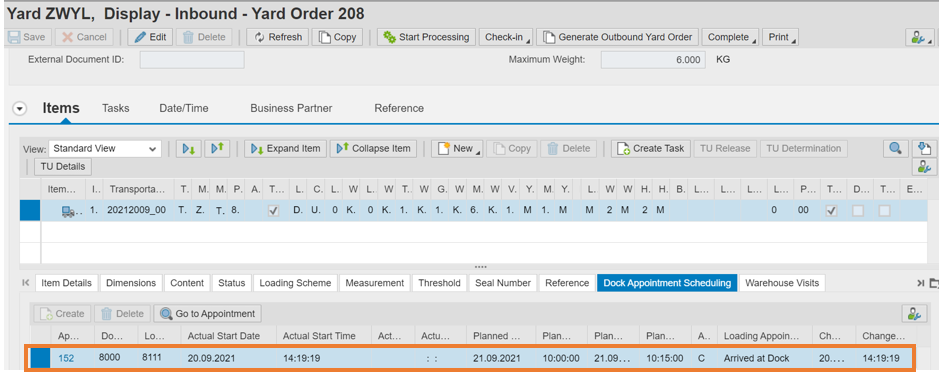
Task: Open the Warehouse Visits tab
Action: [x=782, y=283]
